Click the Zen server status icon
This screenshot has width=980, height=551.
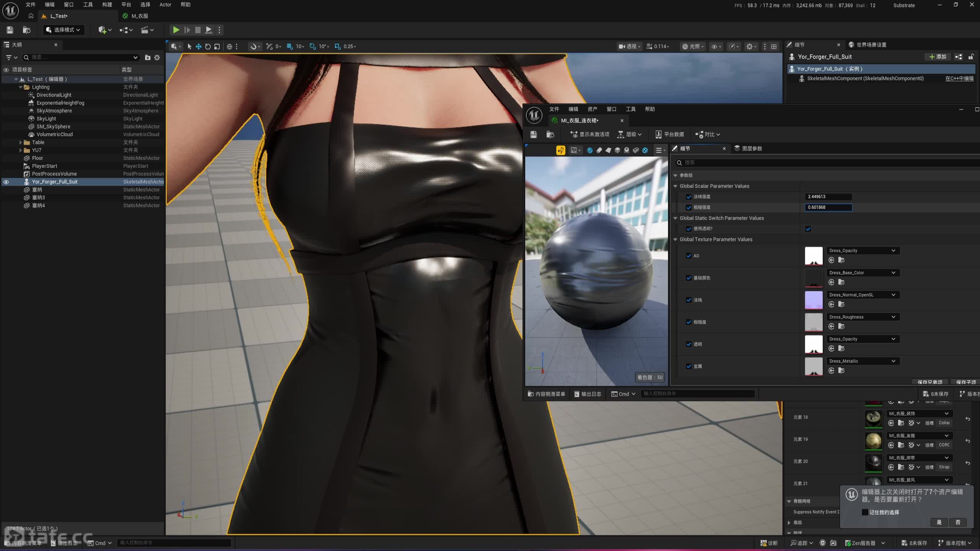(x=848, y=543)
